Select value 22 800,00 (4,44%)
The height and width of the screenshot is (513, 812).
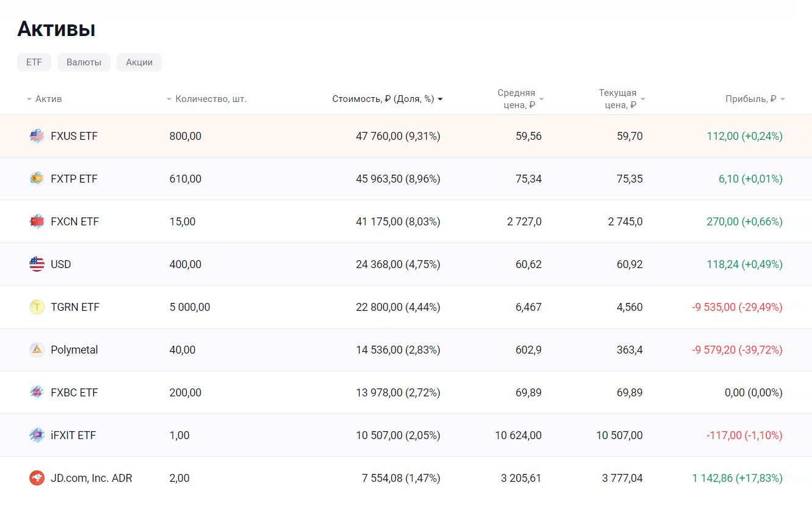(398, 307)
